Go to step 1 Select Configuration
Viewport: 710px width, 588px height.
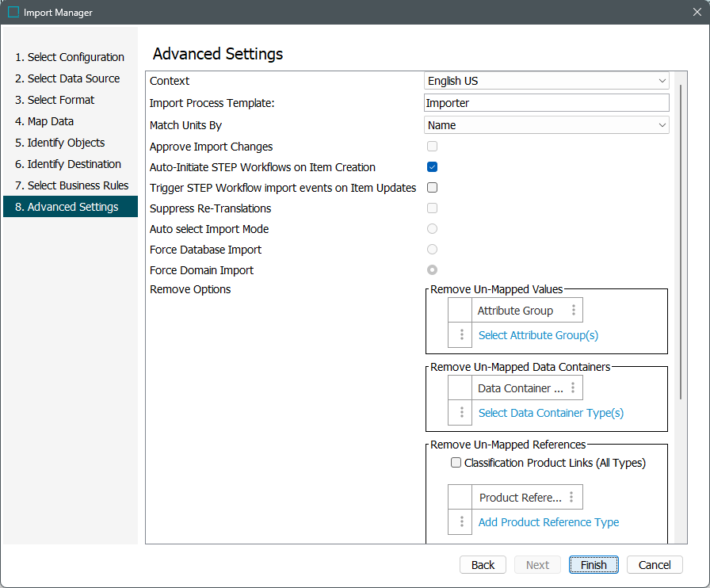click(x=70, y=57)
